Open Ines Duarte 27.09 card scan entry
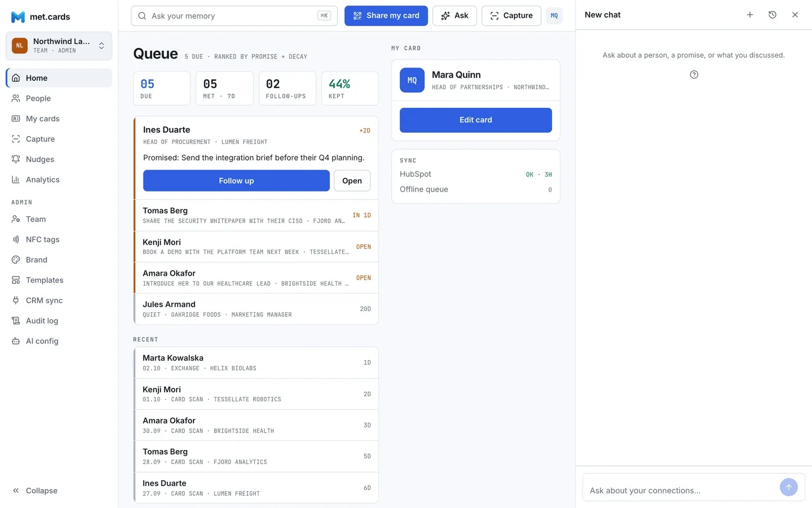 coord(256,488)
